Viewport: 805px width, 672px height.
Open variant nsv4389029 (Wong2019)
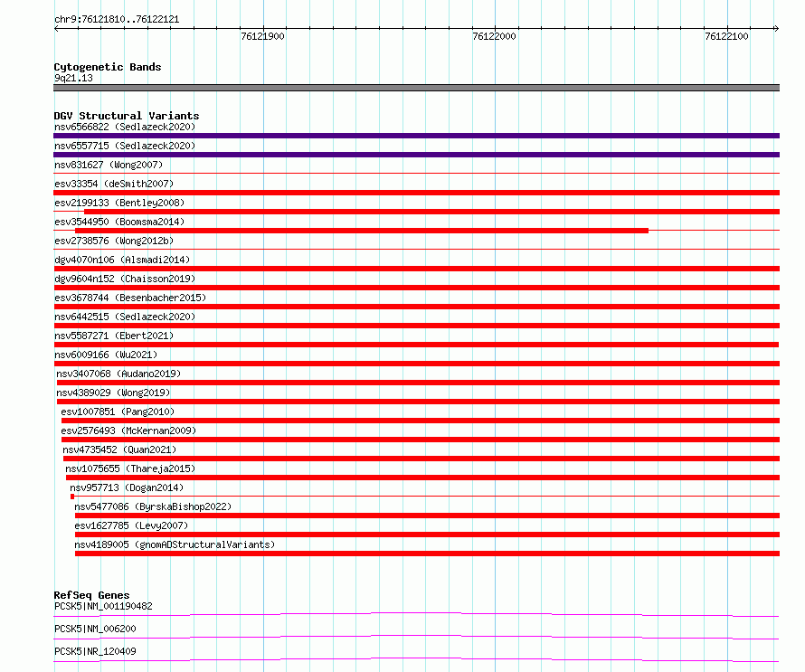click(113, 393)
